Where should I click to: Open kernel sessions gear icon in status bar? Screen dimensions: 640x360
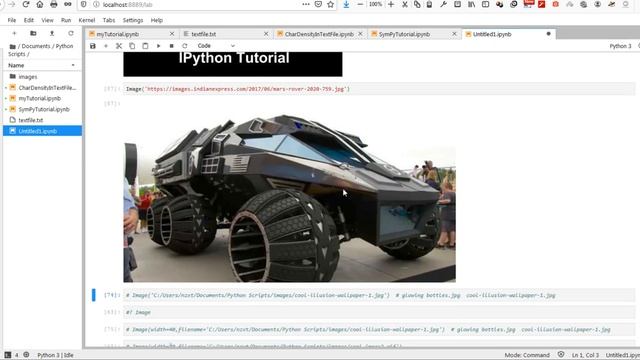pos(26,355)
